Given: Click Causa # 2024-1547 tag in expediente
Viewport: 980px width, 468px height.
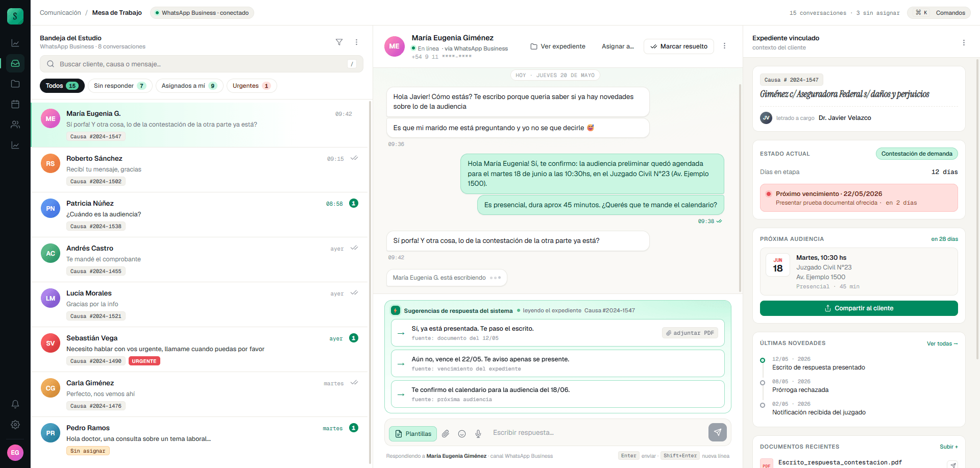Looking at the screenshot, I should pos(791,80).
